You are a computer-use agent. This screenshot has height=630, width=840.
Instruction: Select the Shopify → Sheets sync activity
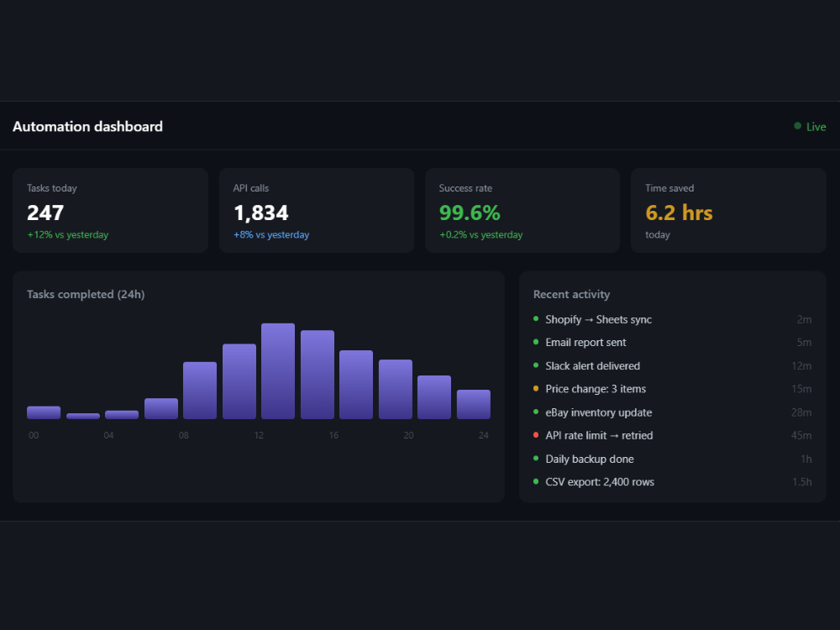click(x=672, y=319)
